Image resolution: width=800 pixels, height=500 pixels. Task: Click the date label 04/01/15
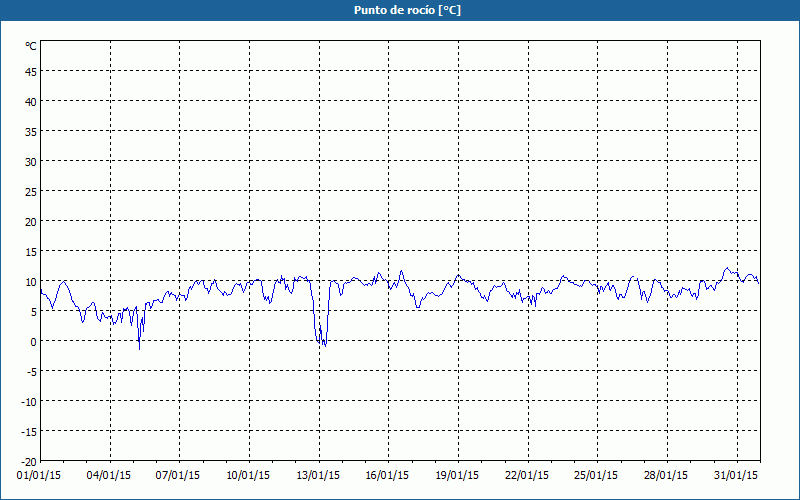point(109,476)
